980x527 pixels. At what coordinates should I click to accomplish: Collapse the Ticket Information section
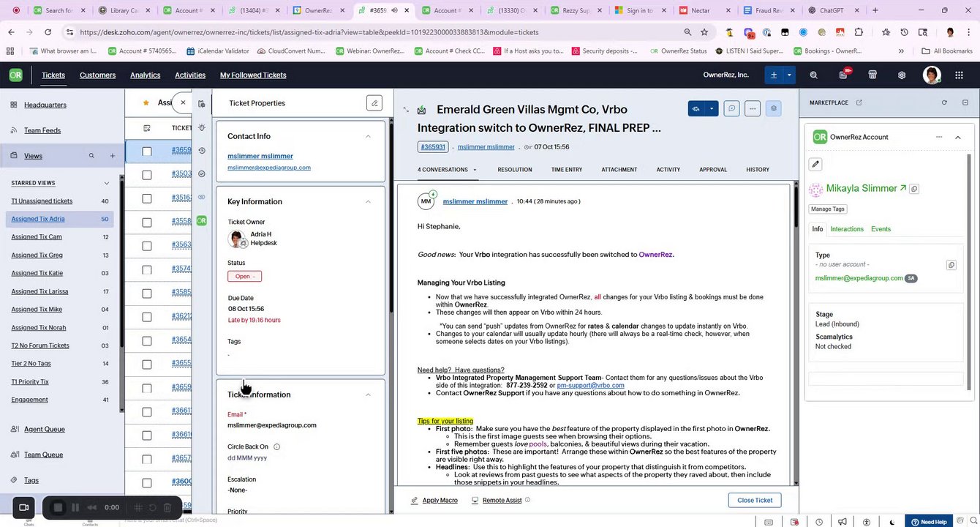coord(368,395)
